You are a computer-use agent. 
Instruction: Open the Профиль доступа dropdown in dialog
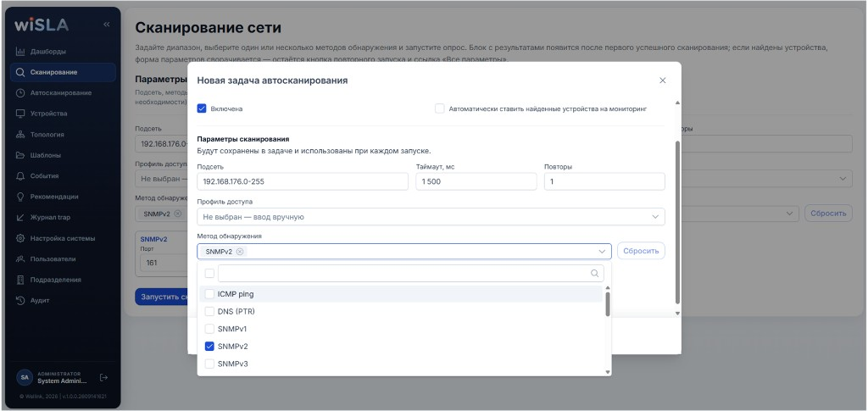pos(431,217)
